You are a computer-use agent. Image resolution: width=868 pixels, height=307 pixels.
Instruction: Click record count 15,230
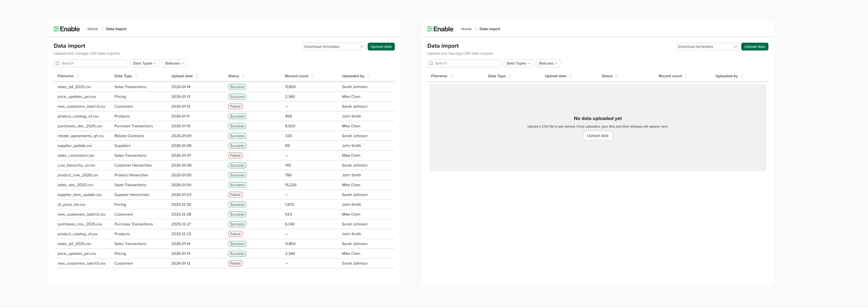point(291,185)
